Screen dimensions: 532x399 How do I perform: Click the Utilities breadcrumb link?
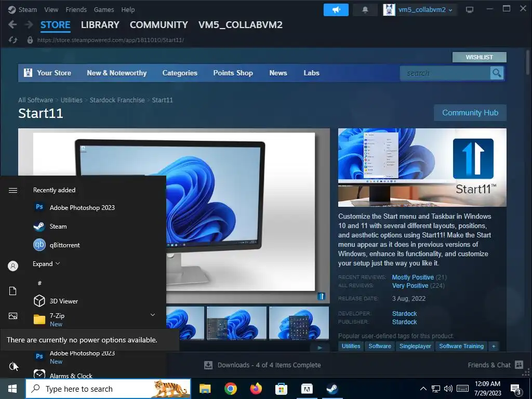(x=71, y=100)
